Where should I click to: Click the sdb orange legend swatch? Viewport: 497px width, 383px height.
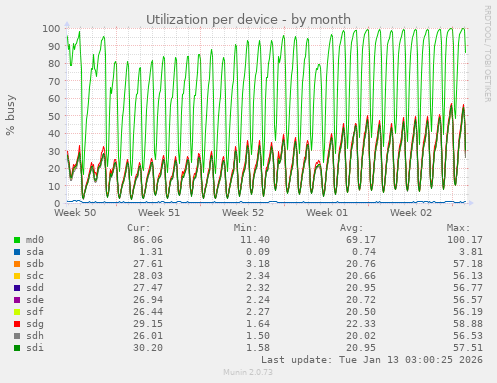(17, 264)
